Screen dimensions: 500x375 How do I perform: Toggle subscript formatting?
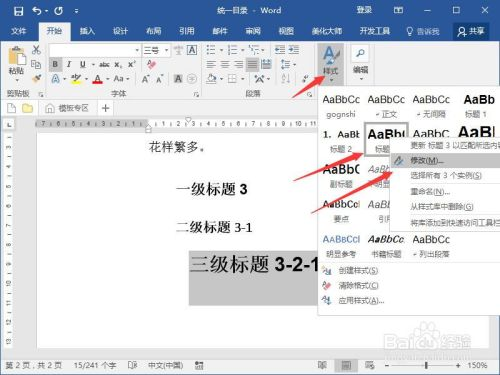point(118,65)
